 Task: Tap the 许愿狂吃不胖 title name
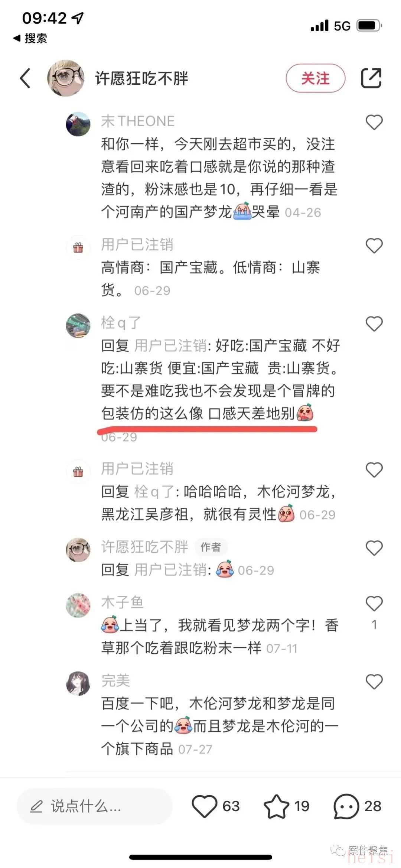coord(142,78)
